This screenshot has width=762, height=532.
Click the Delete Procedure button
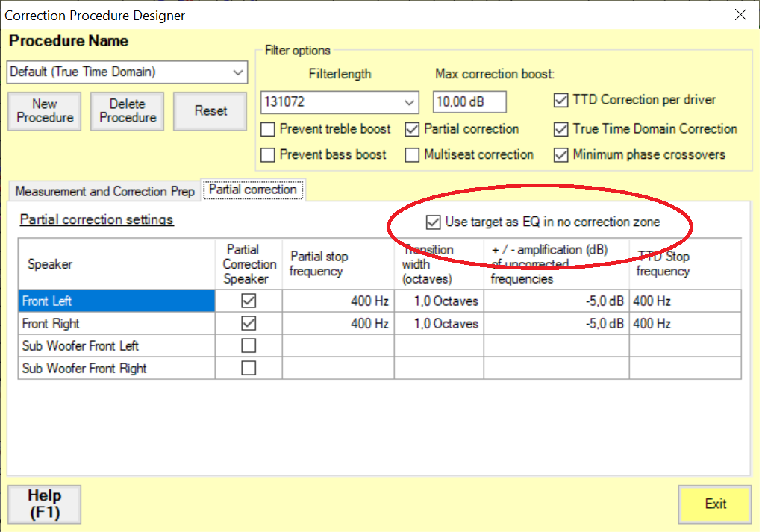128,110
